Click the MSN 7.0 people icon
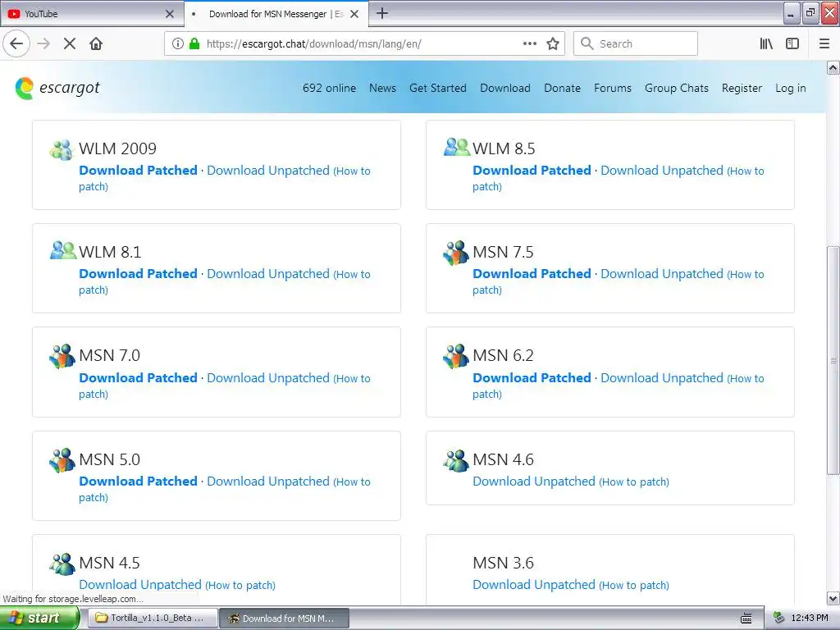 (x=62, y=356)
